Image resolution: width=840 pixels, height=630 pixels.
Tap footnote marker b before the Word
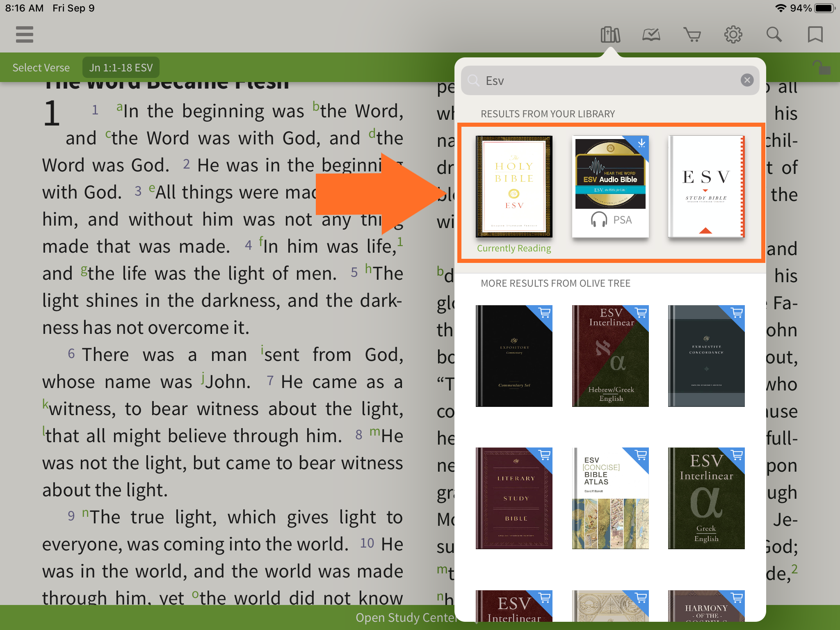(x=316, y=106)
